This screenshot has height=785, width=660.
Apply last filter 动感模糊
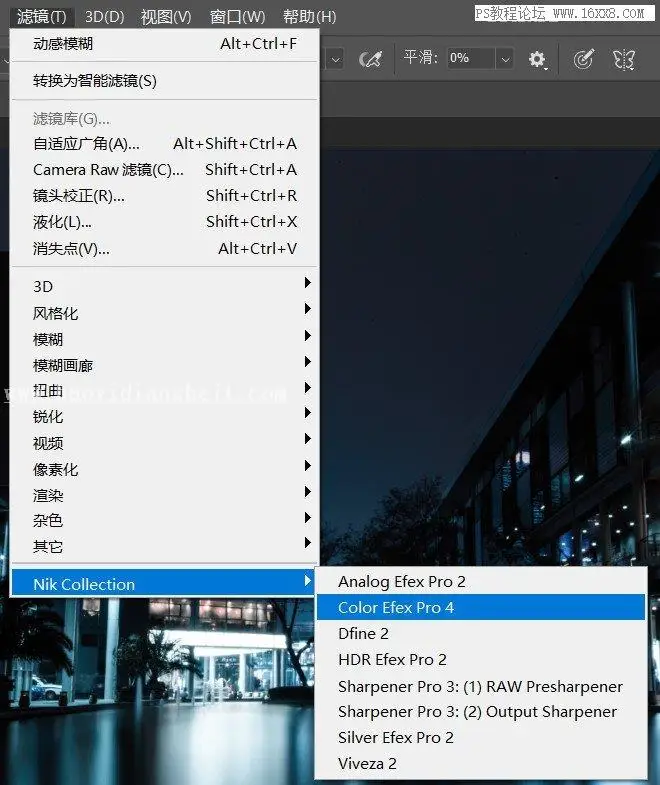pos(165,44)
